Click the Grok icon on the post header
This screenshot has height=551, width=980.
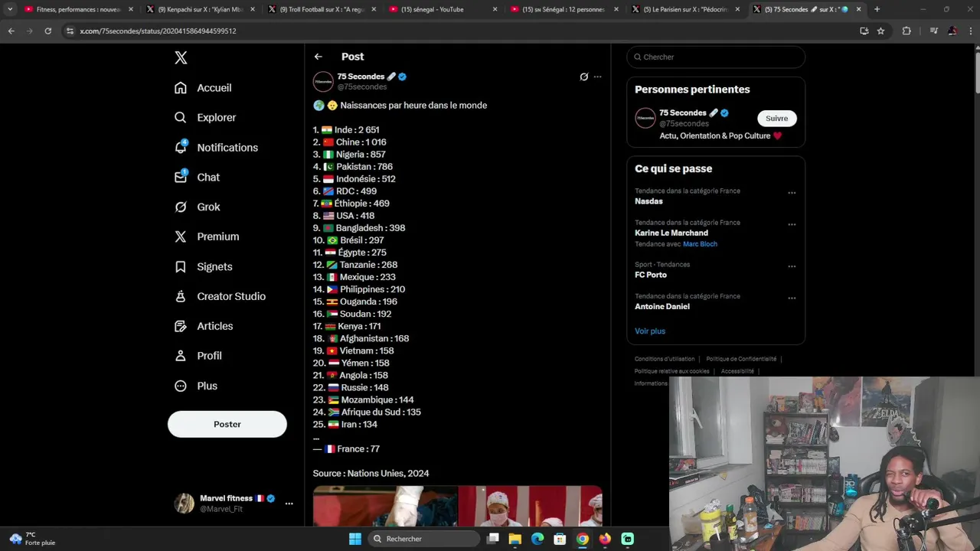pyautogui.click(x=583, y=77)
